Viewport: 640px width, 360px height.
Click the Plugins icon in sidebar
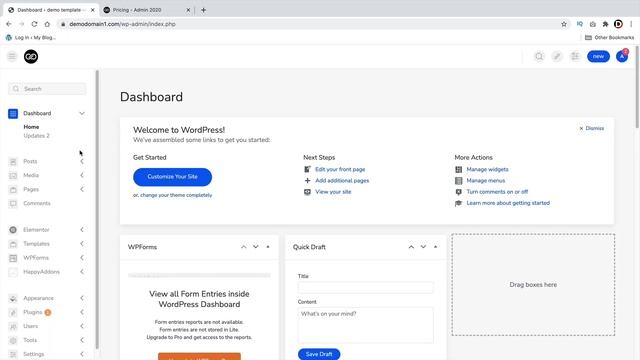(x=13, y=312)
